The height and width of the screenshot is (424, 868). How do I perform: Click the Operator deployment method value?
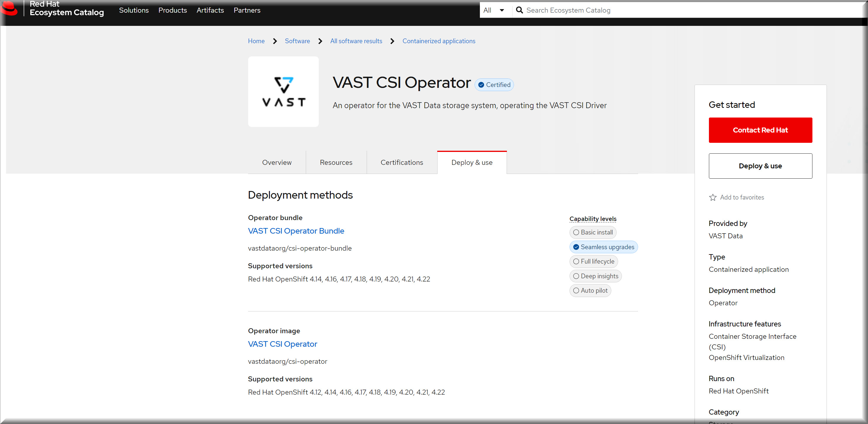(723, 303)
